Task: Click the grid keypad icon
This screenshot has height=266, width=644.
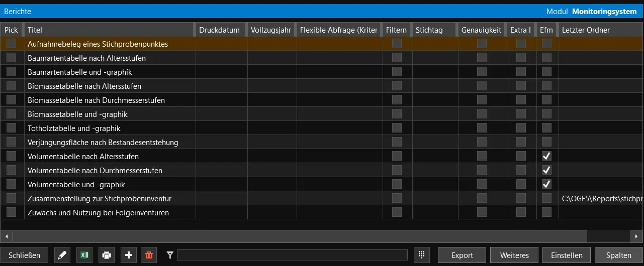Action: (x=422, y=255)
